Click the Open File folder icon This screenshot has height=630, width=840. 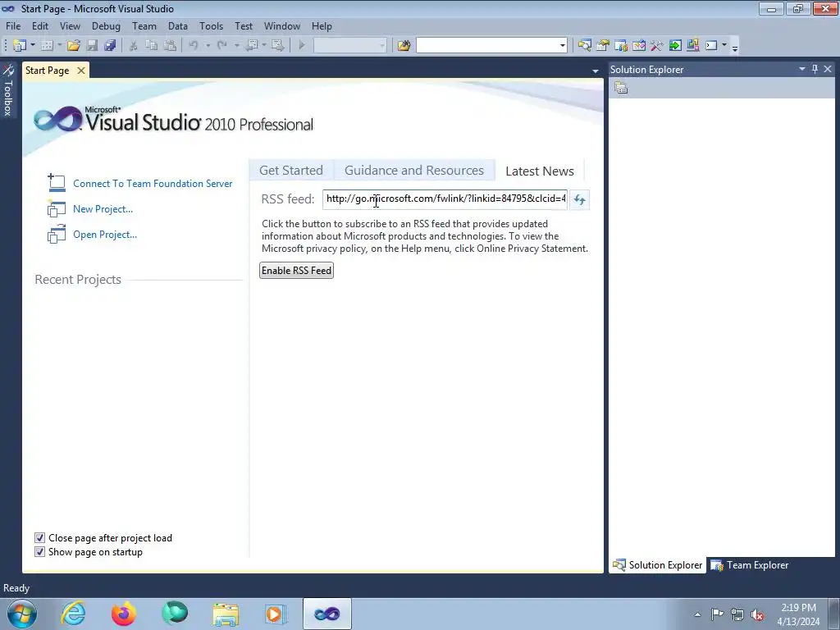74,46
